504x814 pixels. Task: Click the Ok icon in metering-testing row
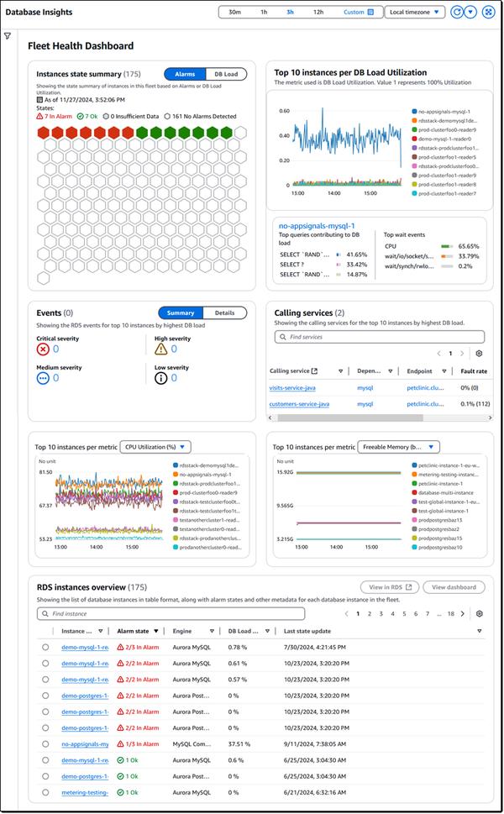pyautogui.click(x=120, y=792)
